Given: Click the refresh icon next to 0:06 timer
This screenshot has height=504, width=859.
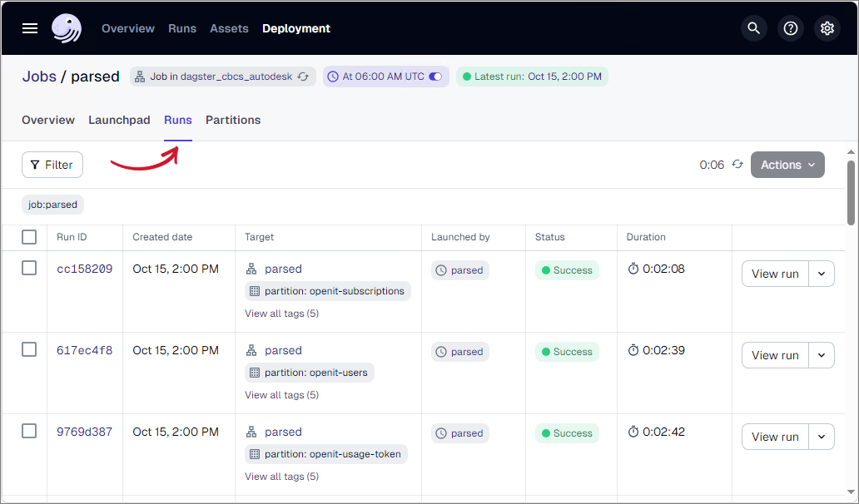Looking at the screenshot, I should (737, 165).
